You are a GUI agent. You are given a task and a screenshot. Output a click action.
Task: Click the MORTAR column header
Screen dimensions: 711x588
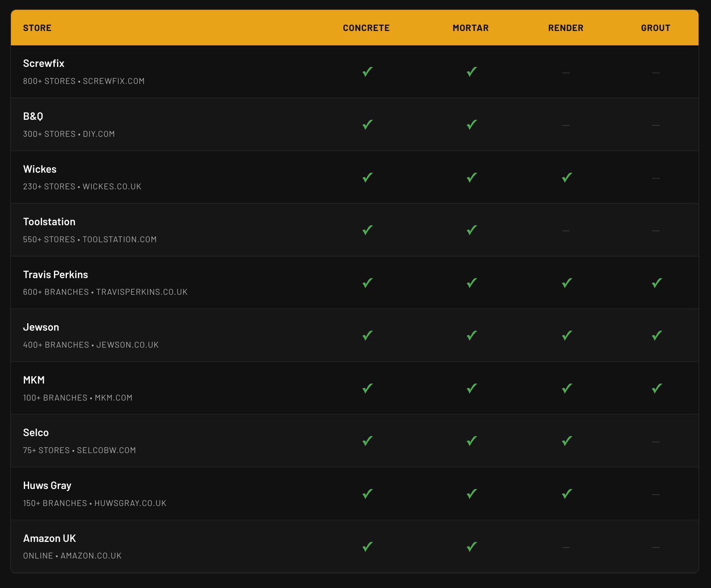pos(471,28)
